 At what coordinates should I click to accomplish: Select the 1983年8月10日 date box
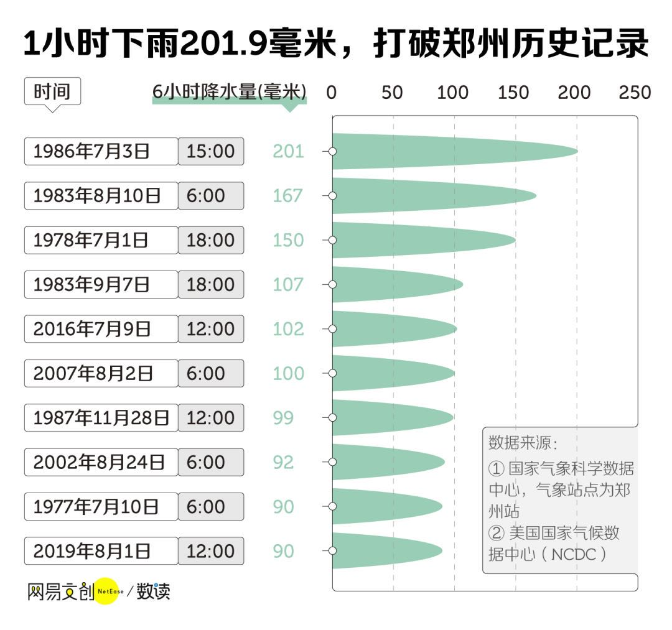[x=101, y=196]
